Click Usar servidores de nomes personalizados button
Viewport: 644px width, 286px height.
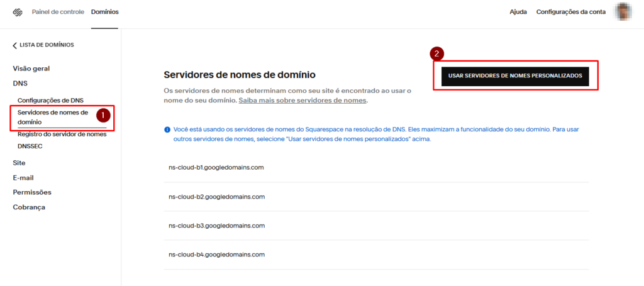coord(514,76)
